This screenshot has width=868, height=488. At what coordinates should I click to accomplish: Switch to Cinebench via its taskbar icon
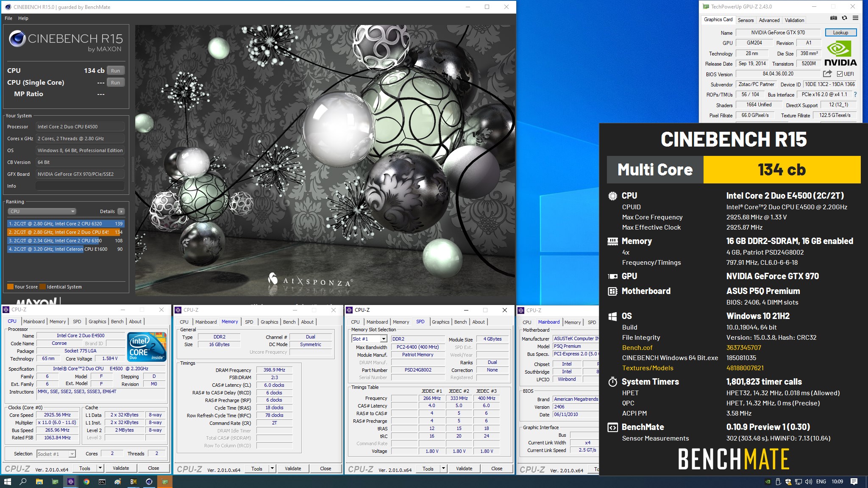[x=149, y=482]
